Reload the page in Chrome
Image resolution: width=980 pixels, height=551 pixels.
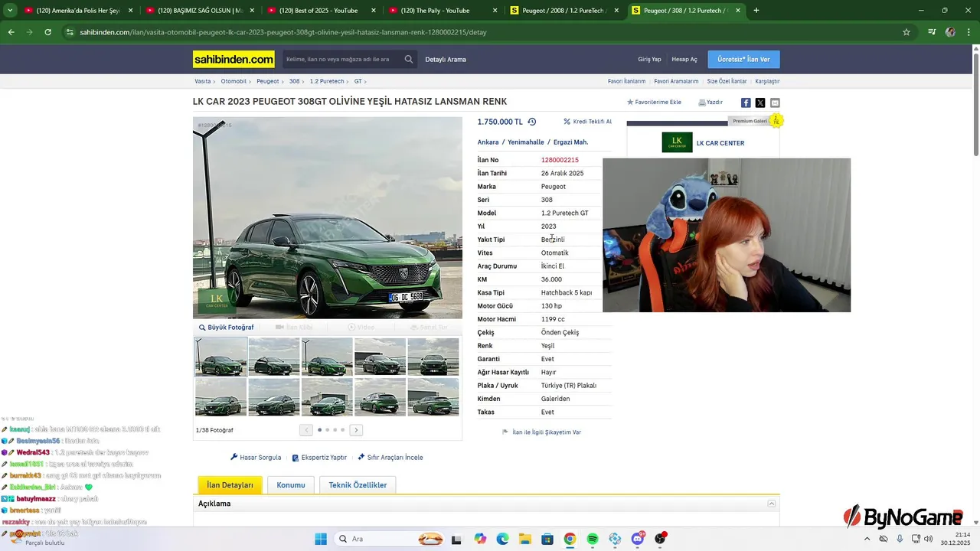pos(47,32)
